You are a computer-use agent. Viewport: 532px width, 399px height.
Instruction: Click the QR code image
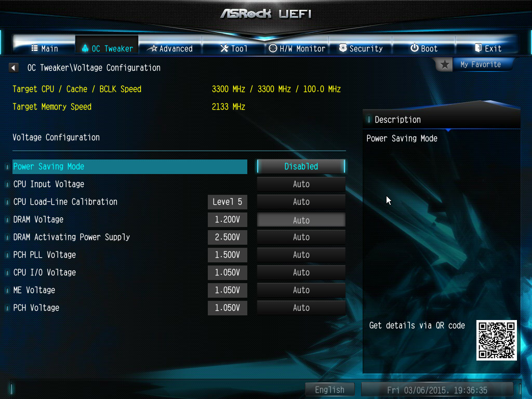pos(496,340)
